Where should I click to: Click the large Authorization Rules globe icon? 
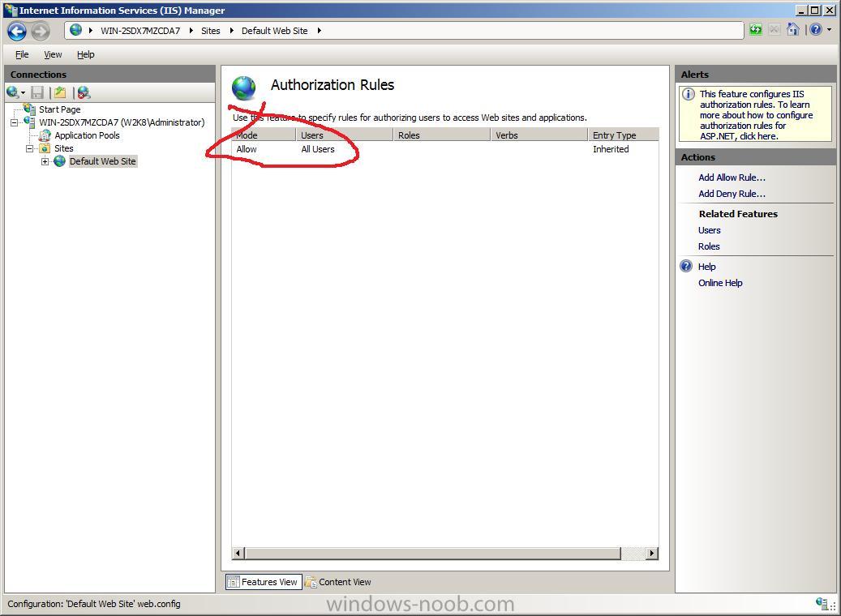coord(244,88)
